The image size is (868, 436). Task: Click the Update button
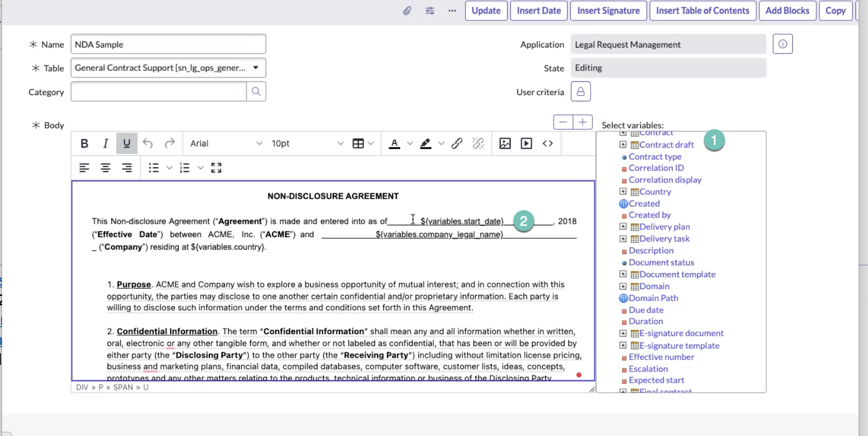point(486,10)
